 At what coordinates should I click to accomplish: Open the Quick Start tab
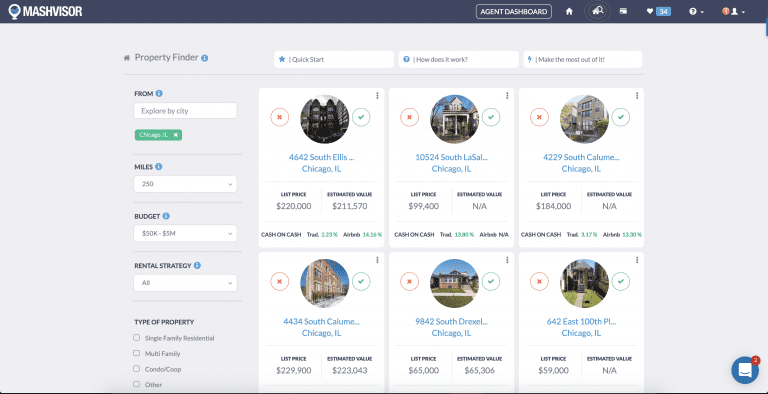(334, 59)
